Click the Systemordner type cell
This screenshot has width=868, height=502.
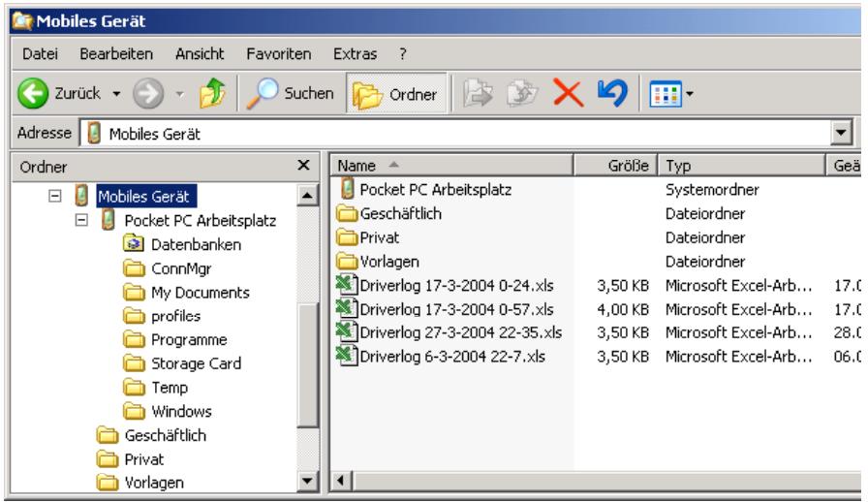(x=712, y=190)
